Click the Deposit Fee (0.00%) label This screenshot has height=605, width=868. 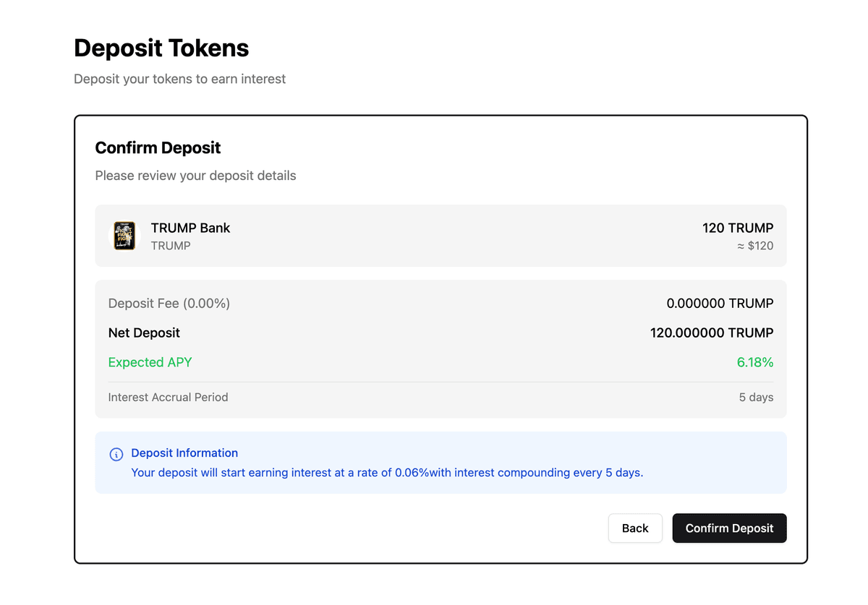[169, 304]
